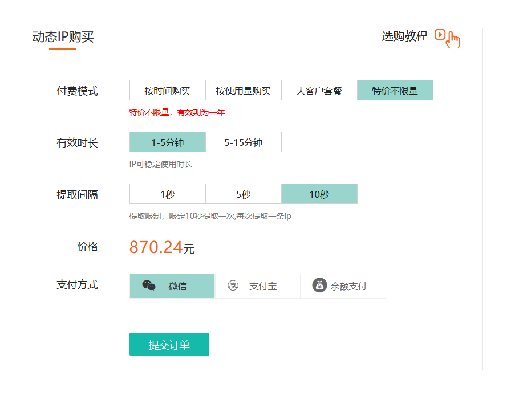Switch to 按使用量购买 mode
Image resolution: width=511 pixels, height=420 pixels.
click(243, 91)
